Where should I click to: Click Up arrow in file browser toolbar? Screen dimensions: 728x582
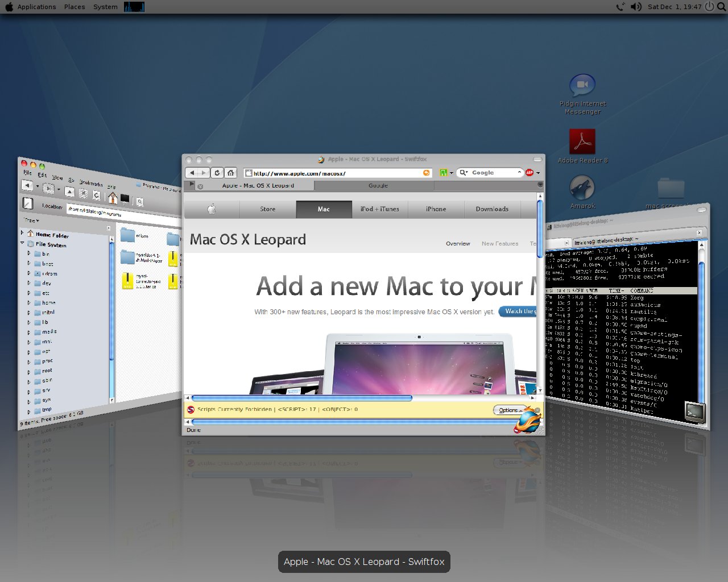tap(69, 192)
